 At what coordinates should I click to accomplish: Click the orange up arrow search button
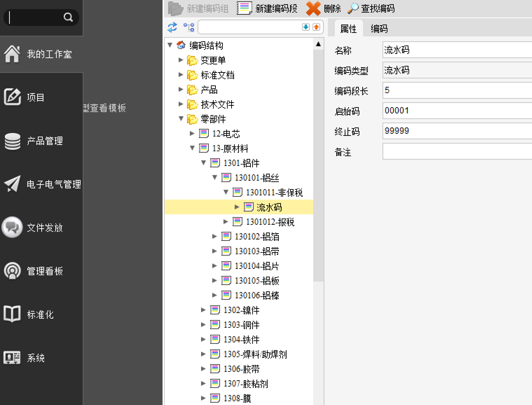(x=316, y=27)
